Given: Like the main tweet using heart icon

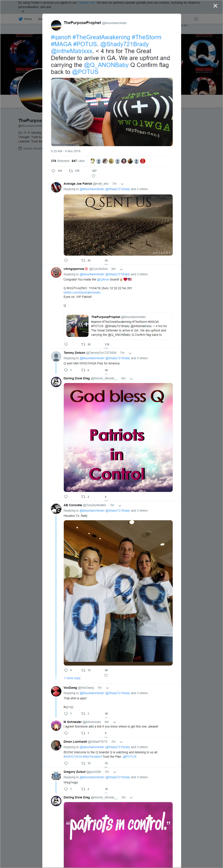Looking at the screenshot, I should tap(93, 176).
